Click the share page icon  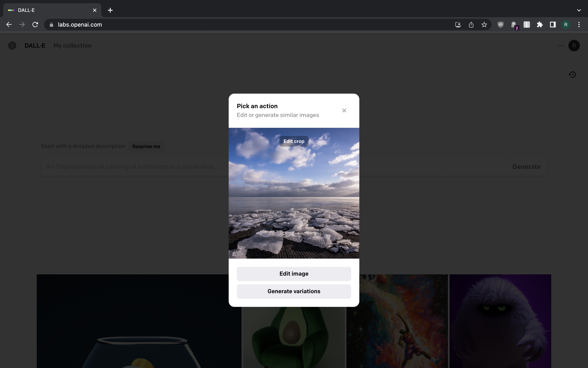(471, 25)
